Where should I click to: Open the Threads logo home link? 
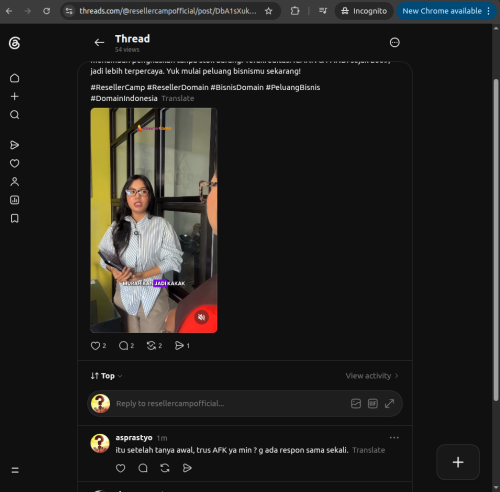point(14,43)
